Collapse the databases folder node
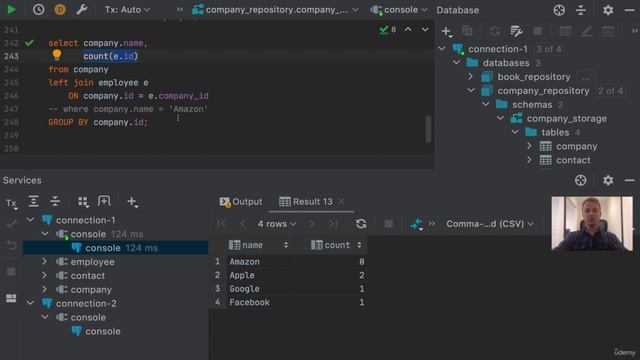This screenshot has height=360, width=640. (x=457, y=63)
